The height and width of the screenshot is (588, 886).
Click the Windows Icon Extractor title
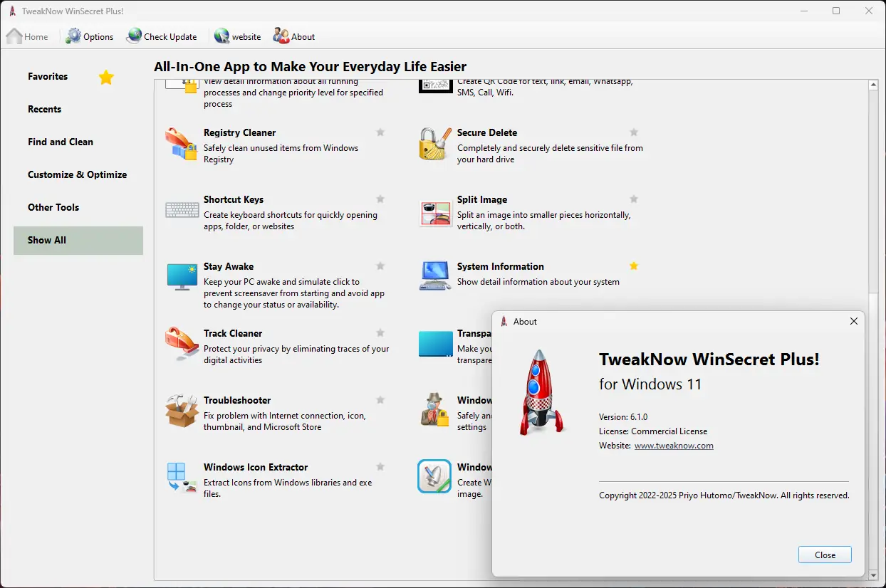[x=256, y=467]
